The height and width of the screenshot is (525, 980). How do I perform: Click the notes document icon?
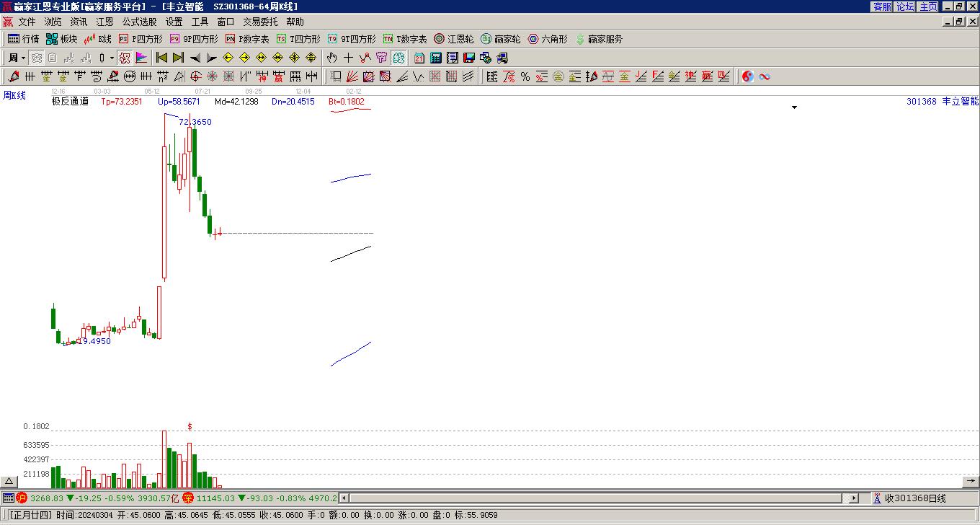pos(453,58)
